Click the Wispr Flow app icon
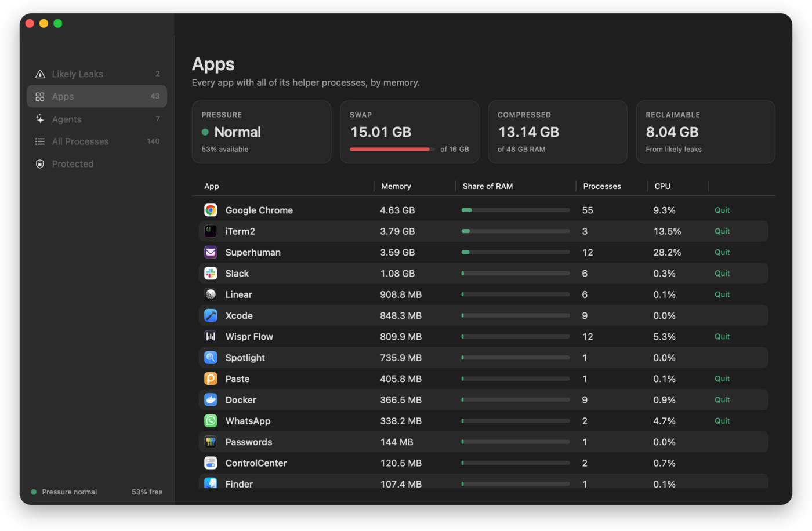 click(211, 336)
